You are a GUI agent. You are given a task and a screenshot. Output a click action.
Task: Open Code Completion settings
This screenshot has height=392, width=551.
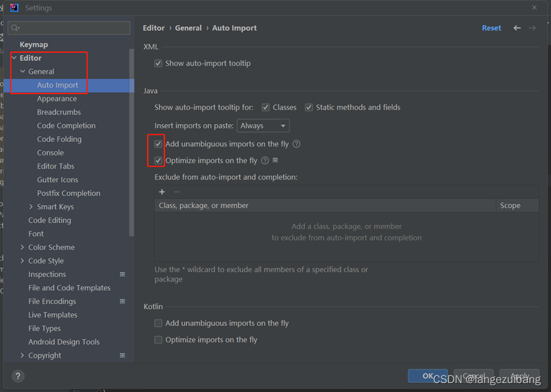tap(66, 125)
